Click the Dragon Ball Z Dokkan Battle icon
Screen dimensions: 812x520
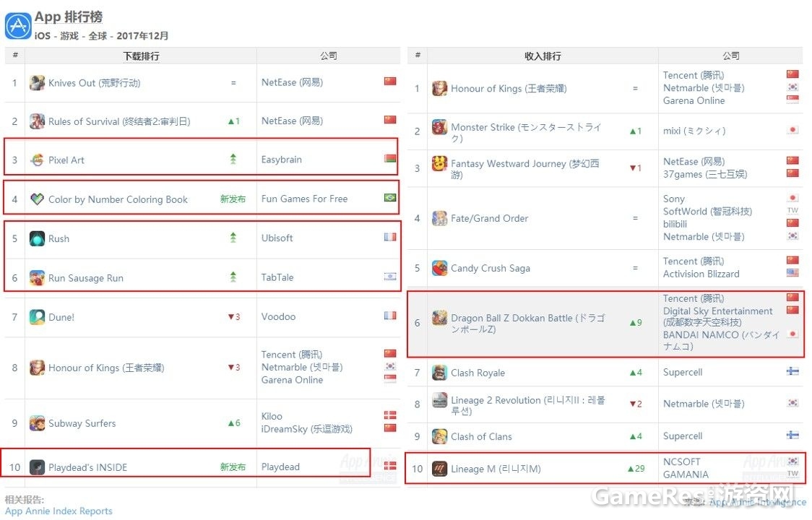440,318
